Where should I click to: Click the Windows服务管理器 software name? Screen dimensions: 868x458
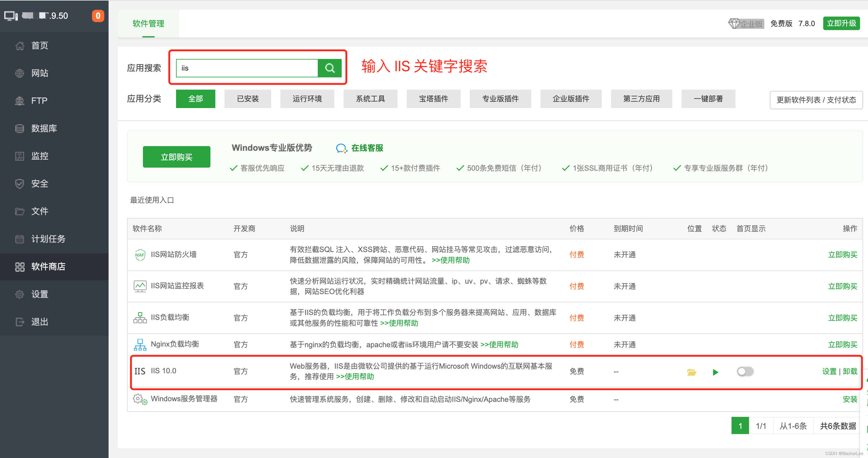click(184, 399)
